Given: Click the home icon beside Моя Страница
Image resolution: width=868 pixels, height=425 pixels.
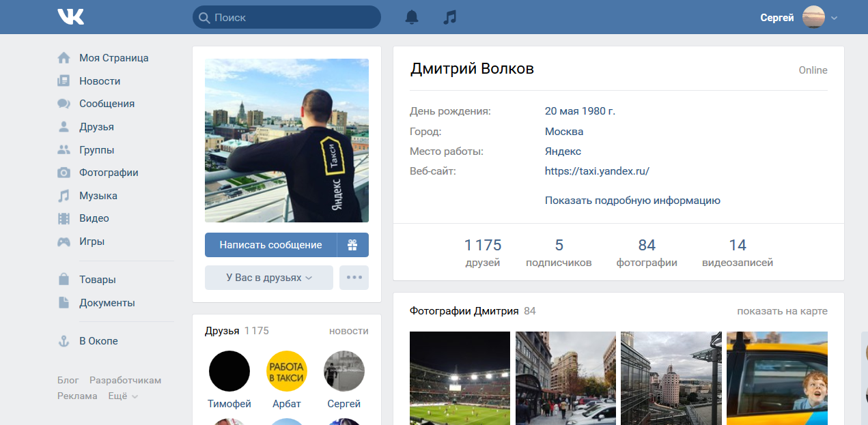Looking at the screenshot, I should [x=64, y=58].
